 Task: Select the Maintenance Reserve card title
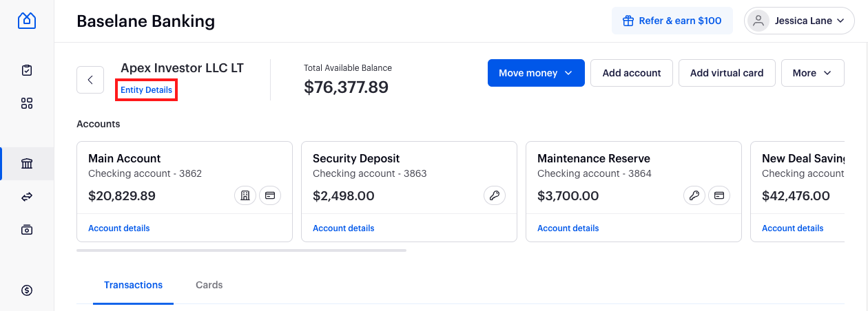594,159
